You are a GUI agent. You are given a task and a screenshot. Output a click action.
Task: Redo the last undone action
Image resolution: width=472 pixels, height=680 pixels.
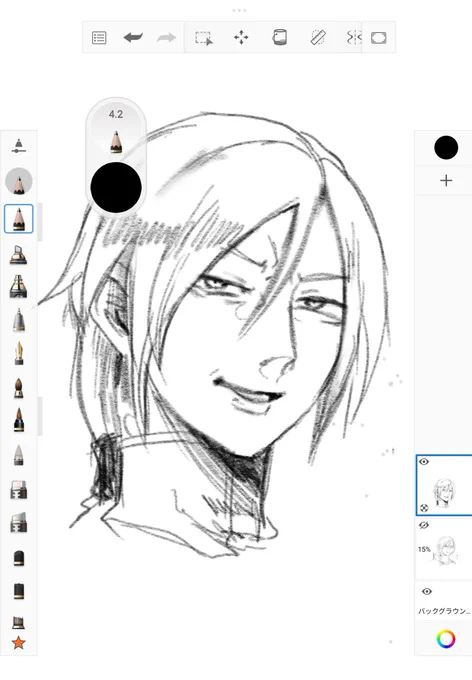point(167,38)
